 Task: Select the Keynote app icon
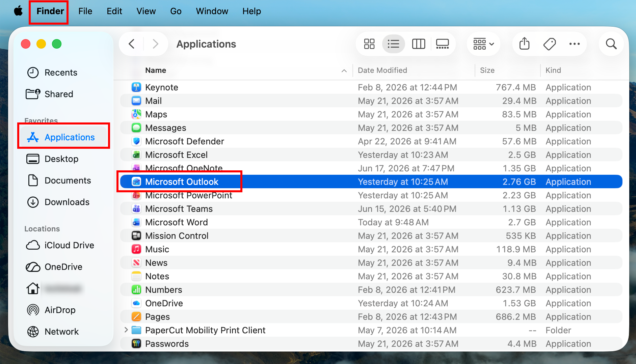point(136,87)
